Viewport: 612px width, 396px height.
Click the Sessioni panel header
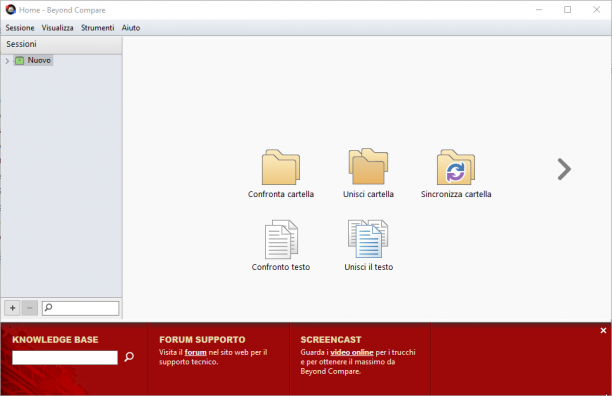61,44
